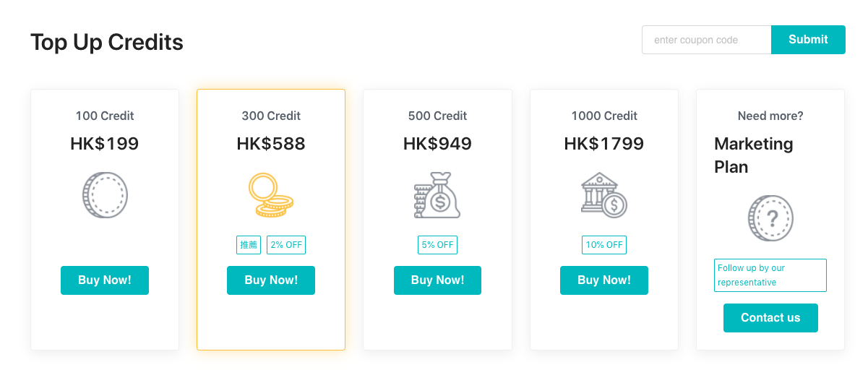868x370 pixels.
Task: Click the bank building icon for 1000 Credit
Action: pyautogui.click(x=604, y=195)
